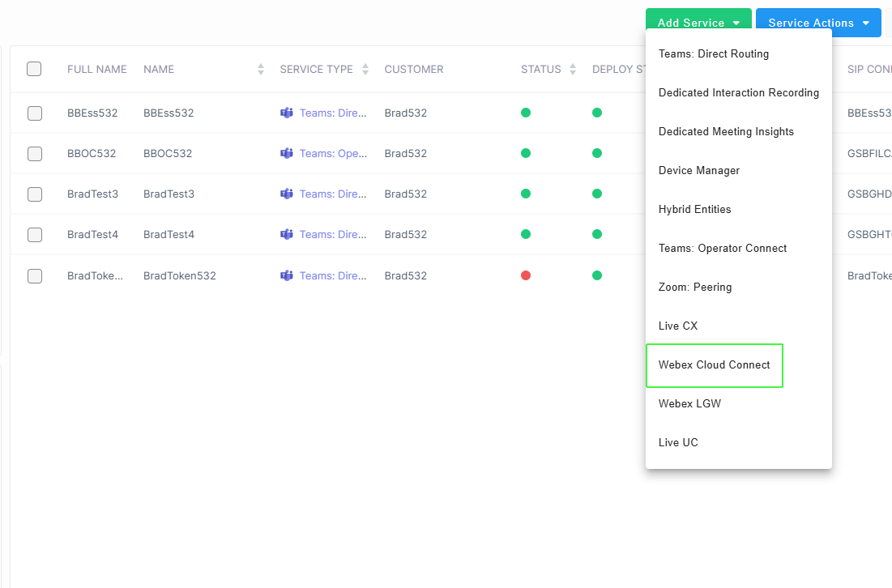Click GSBFILC SIP connection cell
The width and height of the screenshot is (892, 588).
(869, 154)
